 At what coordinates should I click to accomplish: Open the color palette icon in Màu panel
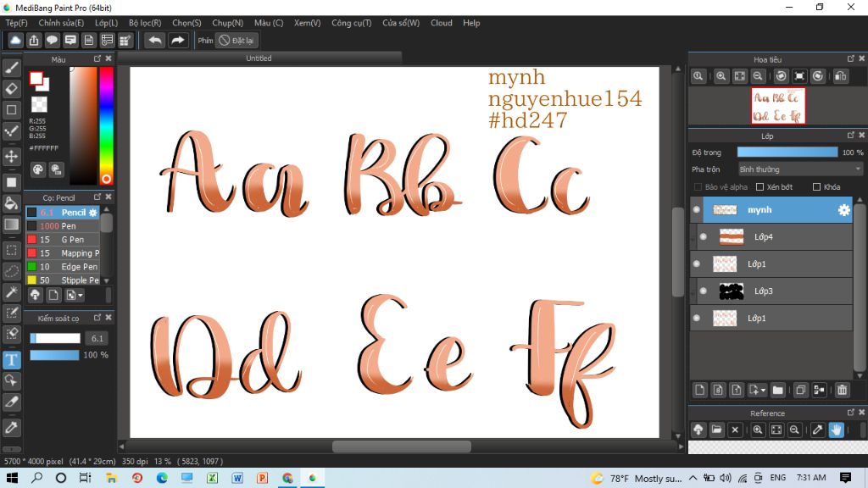(37, 169)
